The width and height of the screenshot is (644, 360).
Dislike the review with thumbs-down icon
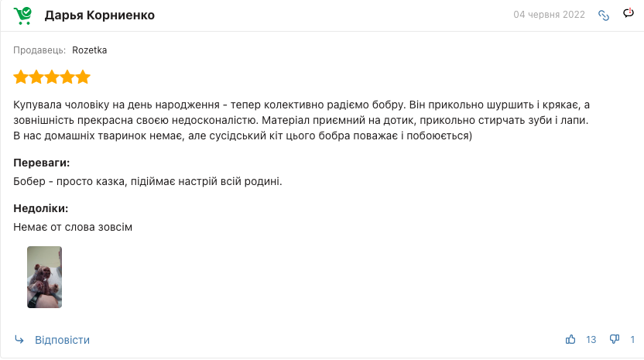[615, 339]
